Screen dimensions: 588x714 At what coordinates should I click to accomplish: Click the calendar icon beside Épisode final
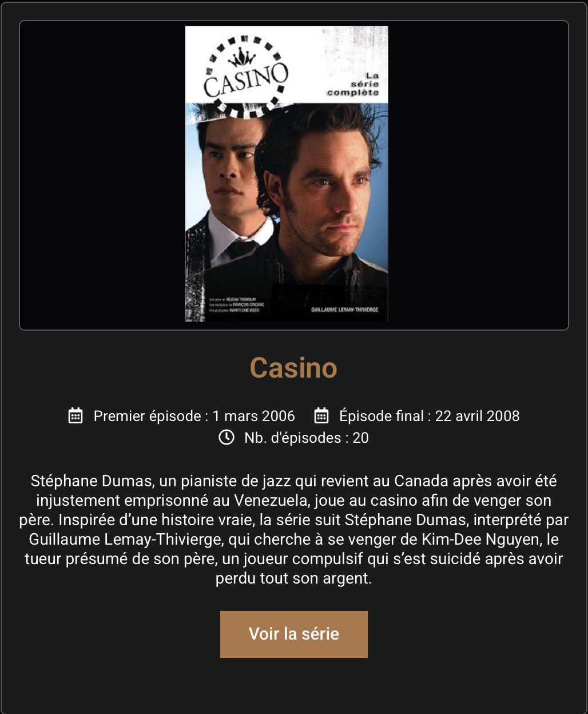(x=321, y=415)
